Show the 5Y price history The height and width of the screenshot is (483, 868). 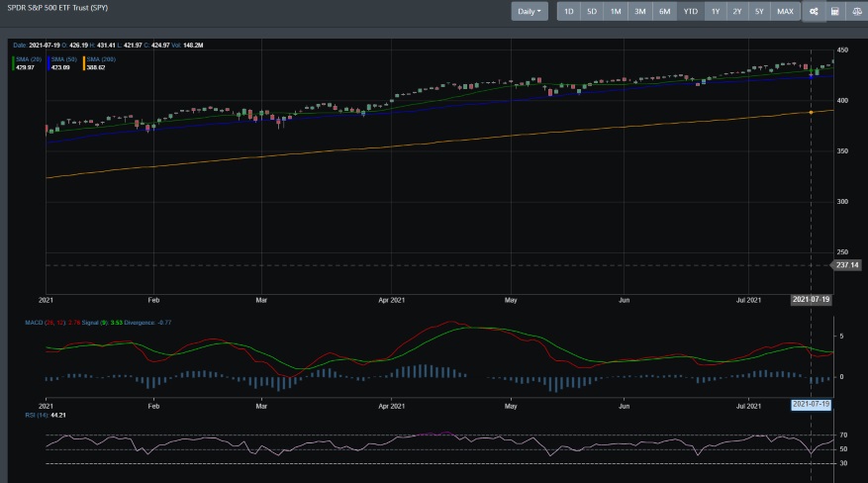click(759, 12)
